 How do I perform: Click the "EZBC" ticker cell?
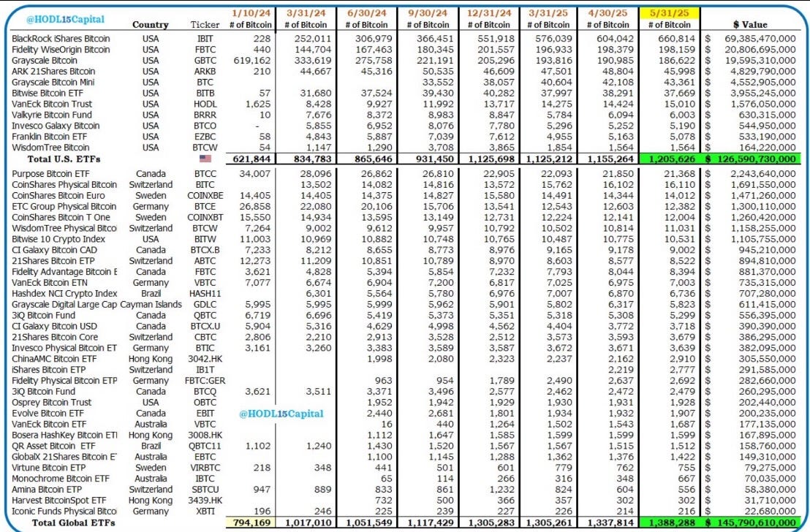point(205,137)
